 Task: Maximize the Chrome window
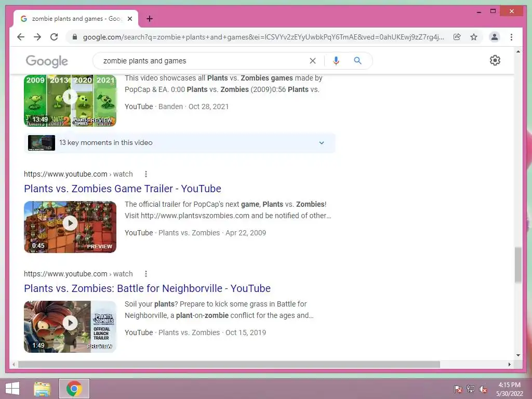click(493, 11)
